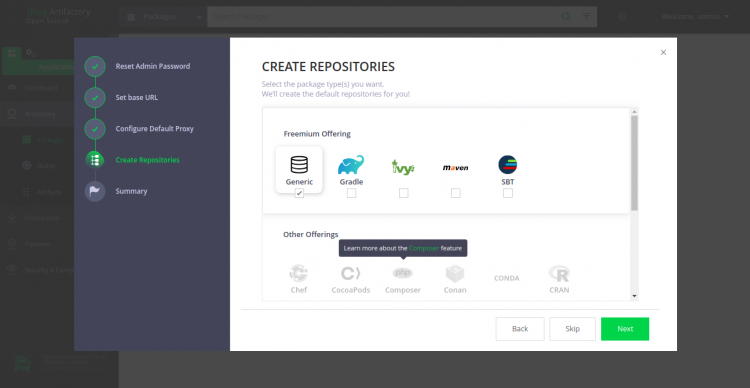The width and height of the screenshot is (750, 388).
Task: Click the Summary flag step icon
Action: pyautogui.click(x=95, y=191)
